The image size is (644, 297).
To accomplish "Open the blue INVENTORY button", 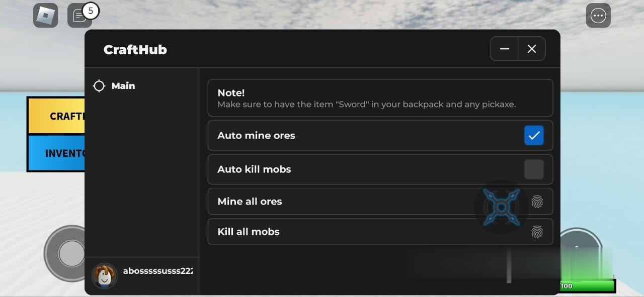I will tap(56, 153).
